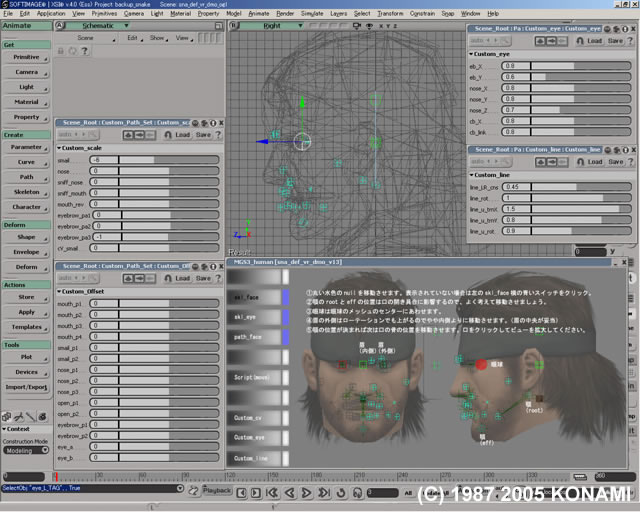Click the Playback button
Viewport: 640px width, 512px height.
[217, 490]
